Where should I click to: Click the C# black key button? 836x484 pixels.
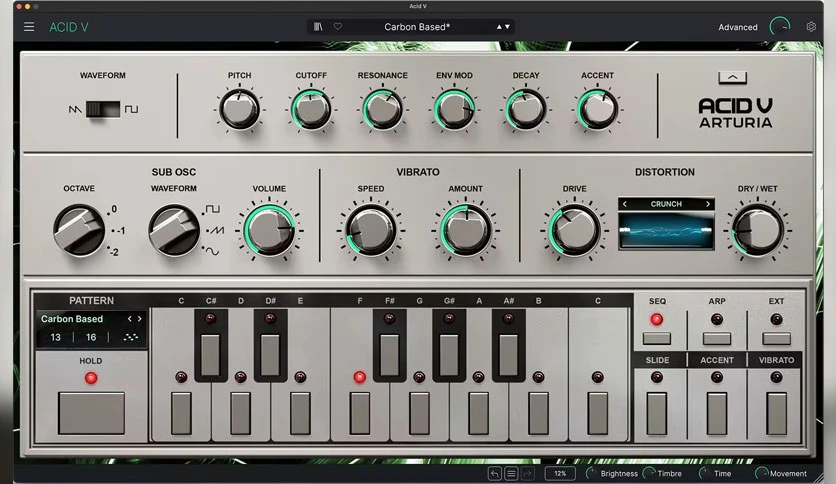pos(211,355)
